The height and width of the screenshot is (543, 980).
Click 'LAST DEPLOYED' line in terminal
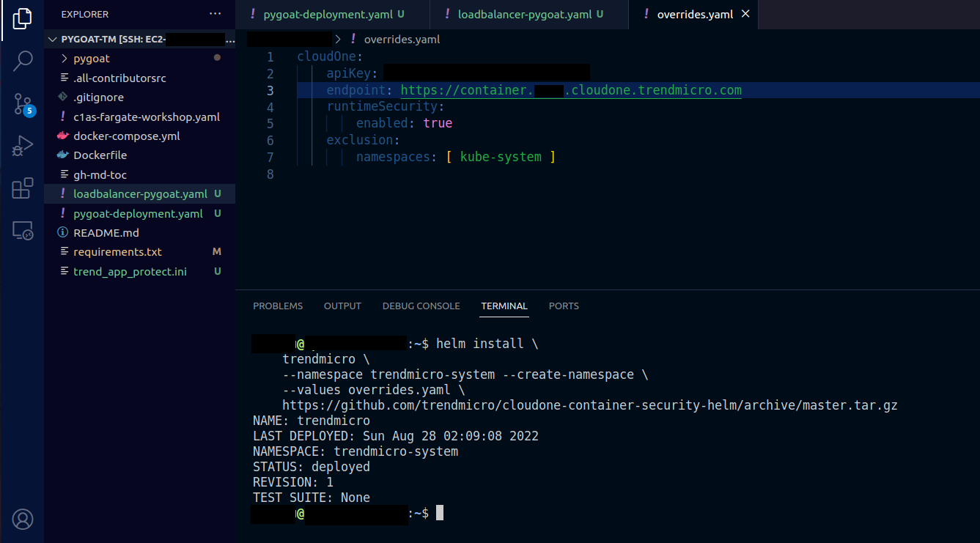[396, 436]
